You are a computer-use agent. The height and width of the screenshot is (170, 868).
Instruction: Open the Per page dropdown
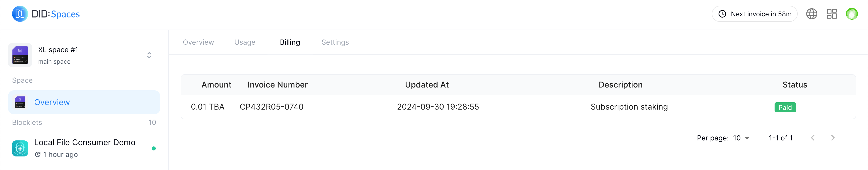click(741, 138)
